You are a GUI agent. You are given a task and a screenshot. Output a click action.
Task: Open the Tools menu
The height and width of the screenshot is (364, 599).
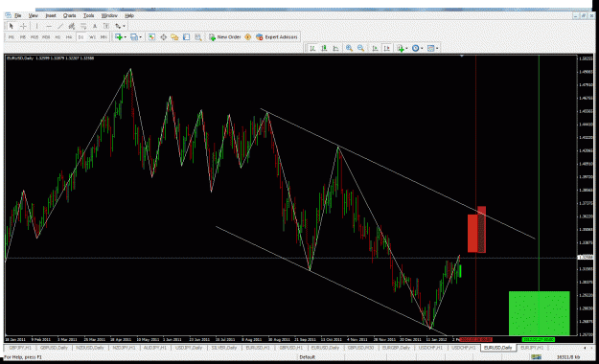88,15
